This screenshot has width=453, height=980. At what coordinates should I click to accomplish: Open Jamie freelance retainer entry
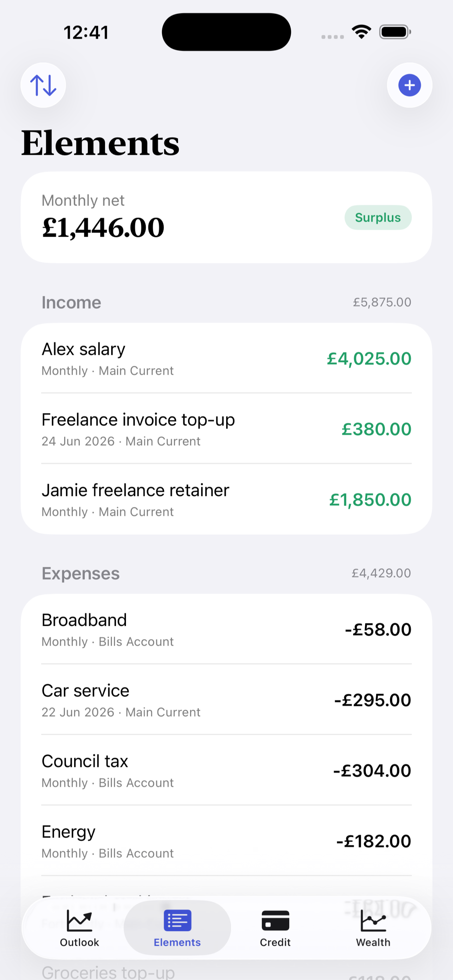(x=226, y=499)
